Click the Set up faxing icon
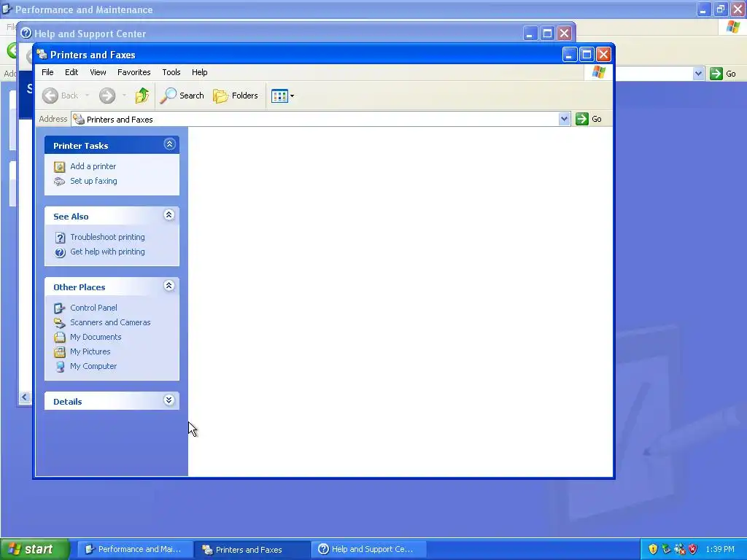 [60, 182]
